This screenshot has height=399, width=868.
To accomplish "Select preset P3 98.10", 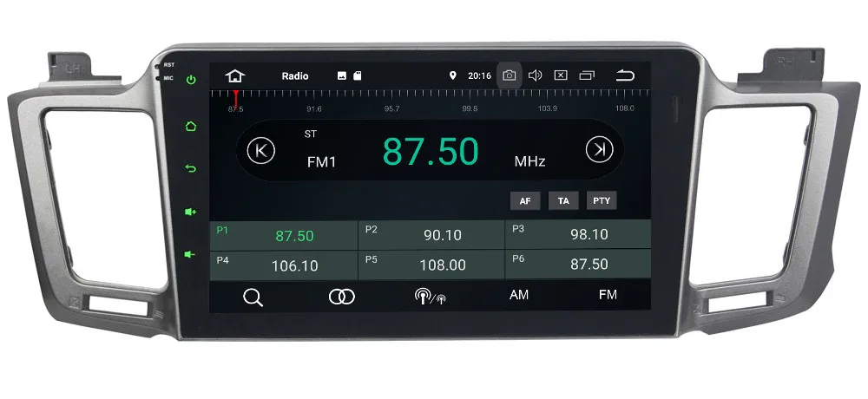I will pos(578,234).
